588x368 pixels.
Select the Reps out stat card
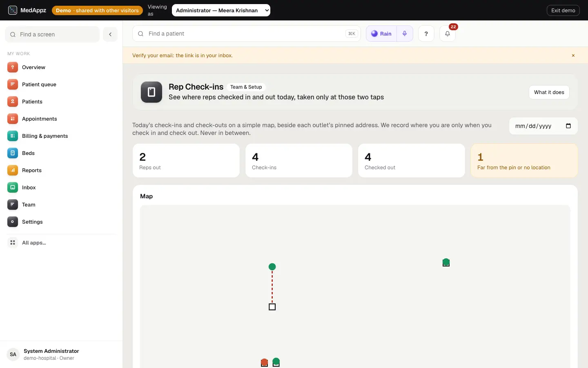(186, 160)
